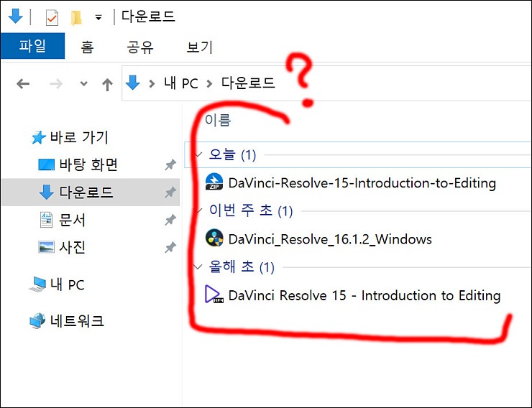532x408 pixels.
Task: Open the Customize Quick Access Toolbar dropdown
Action: [x=98, y=18]
